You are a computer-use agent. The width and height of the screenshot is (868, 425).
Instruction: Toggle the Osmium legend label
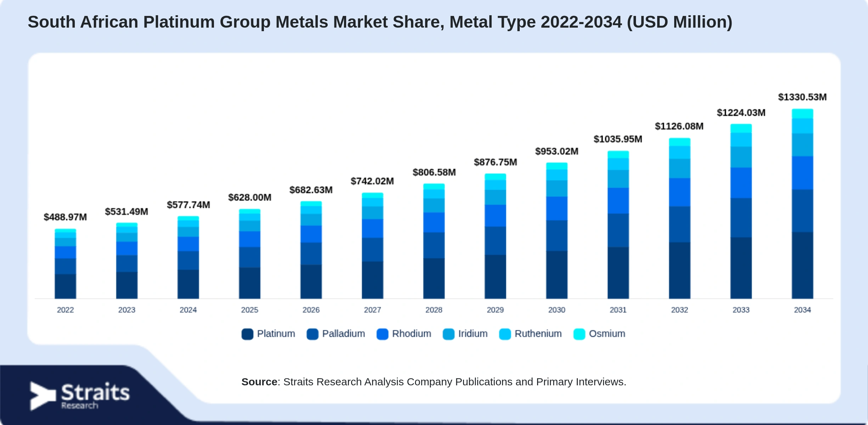607,334
